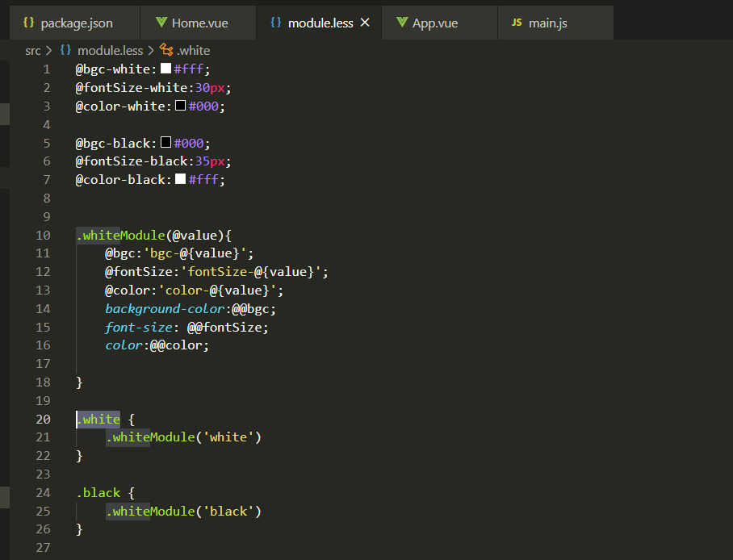
Task: Click the braces icon in the breadcrumb
Action: [65, 49]
